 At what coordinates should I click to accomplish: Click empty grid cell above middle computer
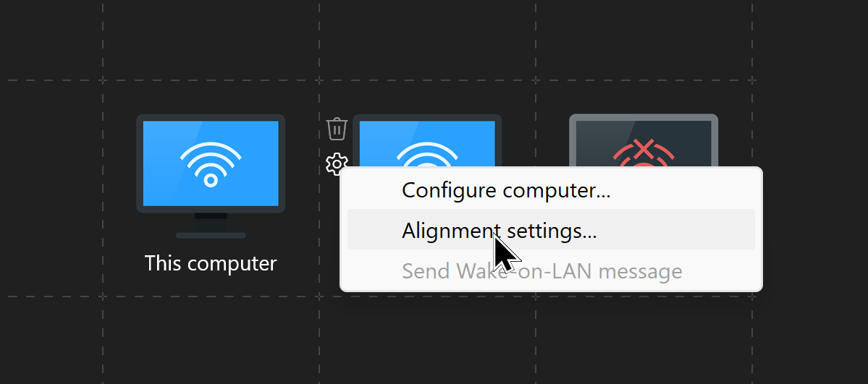point(427,40)
